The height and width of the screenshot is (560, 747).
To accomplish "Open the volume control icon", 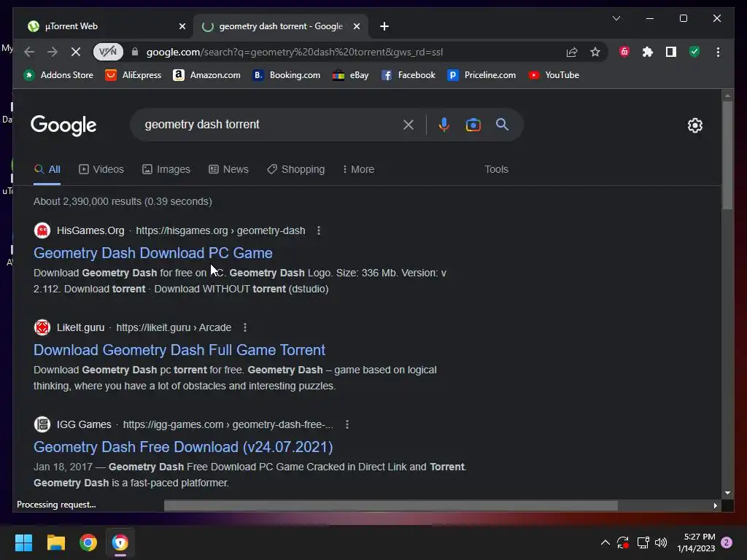I will 661,542.
